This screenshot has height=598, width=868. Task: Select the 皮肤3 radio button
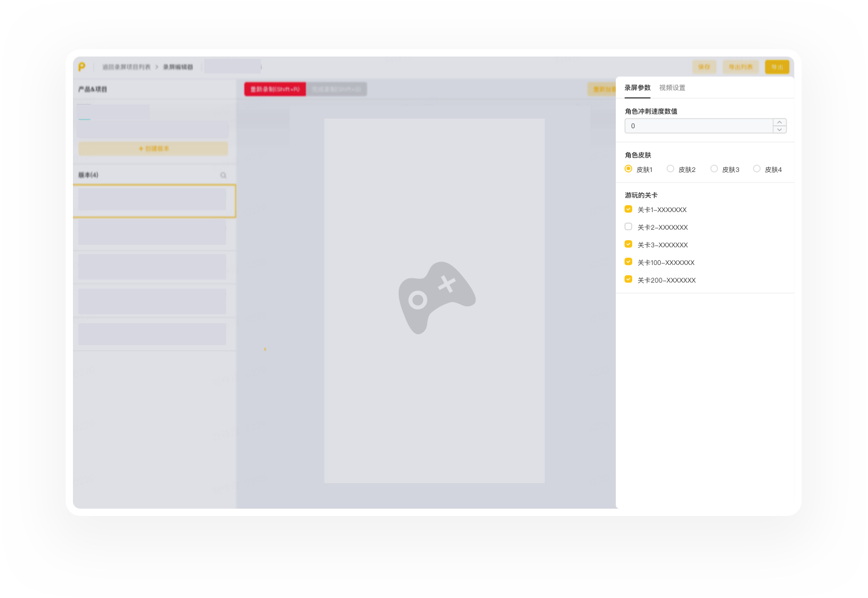tap(714, 169)
